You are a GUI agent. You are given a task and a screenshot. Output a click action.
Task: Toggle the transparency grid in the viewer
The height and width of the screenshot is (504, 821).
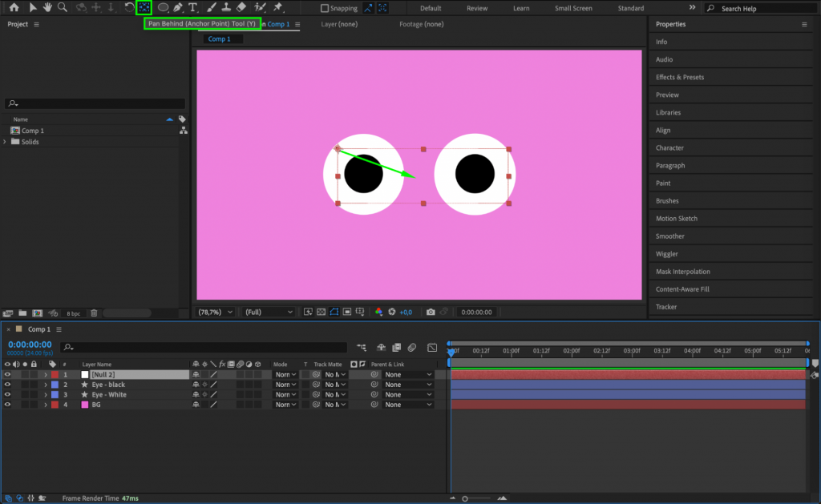click(x=321, y=312)
